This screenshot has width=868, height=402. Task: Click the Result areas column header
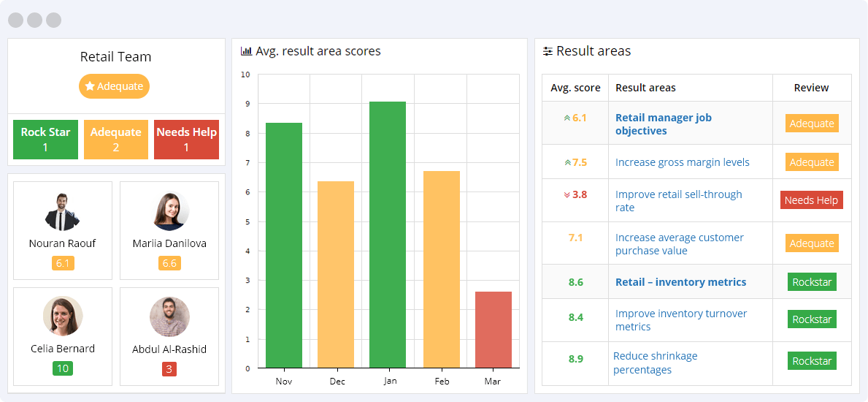pos(645,88)
